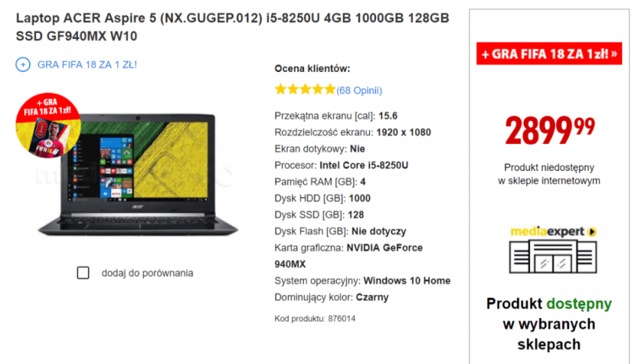Open the Acer laptop product image

pos(138,175)
